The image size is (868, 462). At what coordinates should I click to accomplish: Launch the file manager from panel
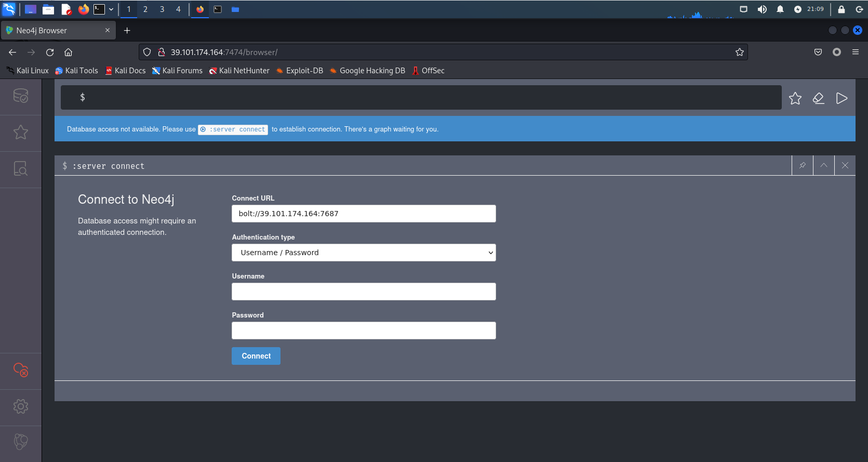pos(48,9)
